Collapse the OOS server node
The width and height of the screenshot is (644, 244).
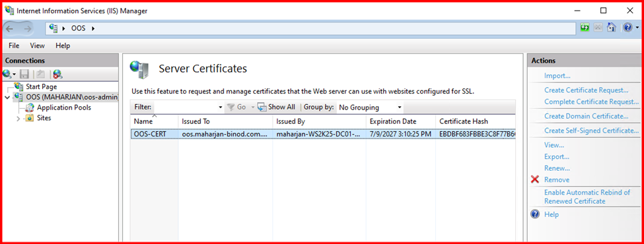pyautogui.click(x=7, y=98)
